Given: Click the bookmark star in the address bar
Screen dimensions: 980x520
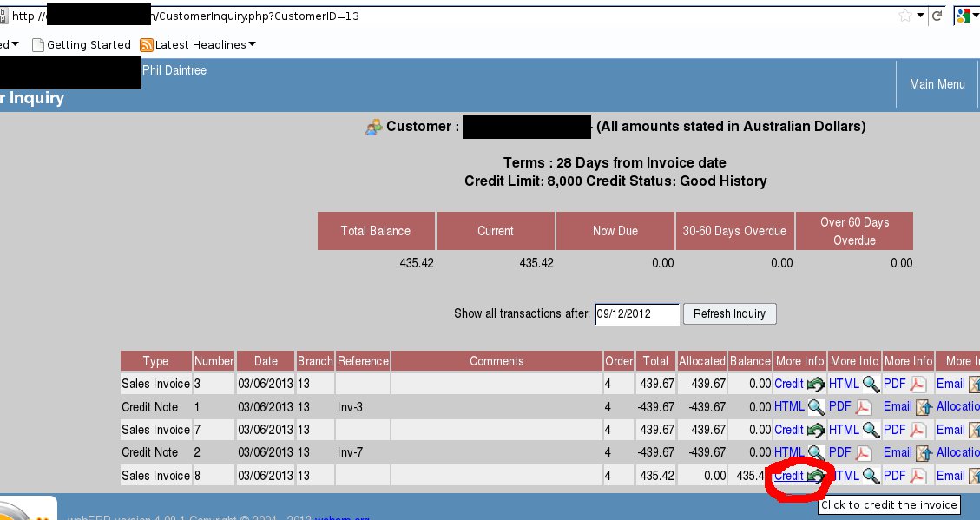Looking at the screenshot, I should click(x=905, y=16).
